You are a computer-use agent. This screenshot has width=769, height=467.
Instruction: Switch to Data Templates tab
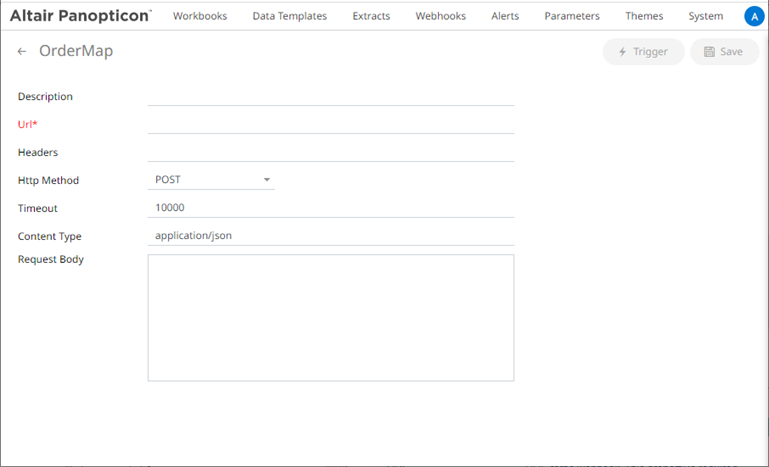tap(289, 16)
